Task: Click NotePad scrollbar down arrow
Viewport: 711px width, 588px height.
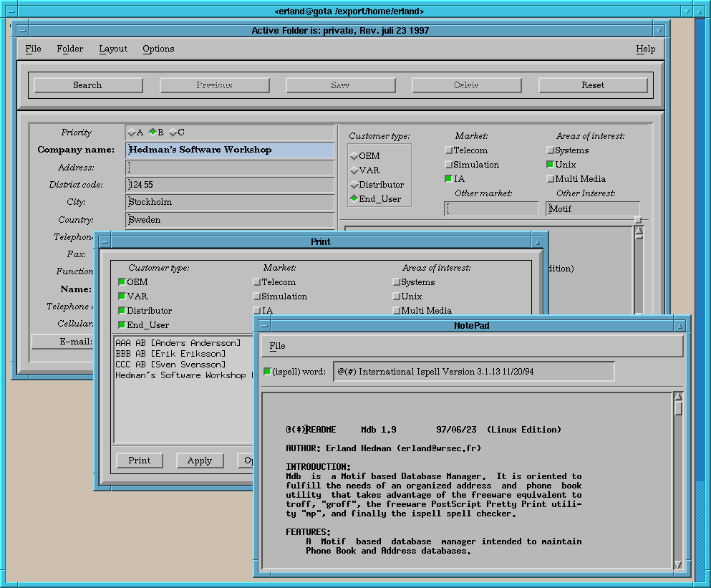Action: (x=678, y=565)
